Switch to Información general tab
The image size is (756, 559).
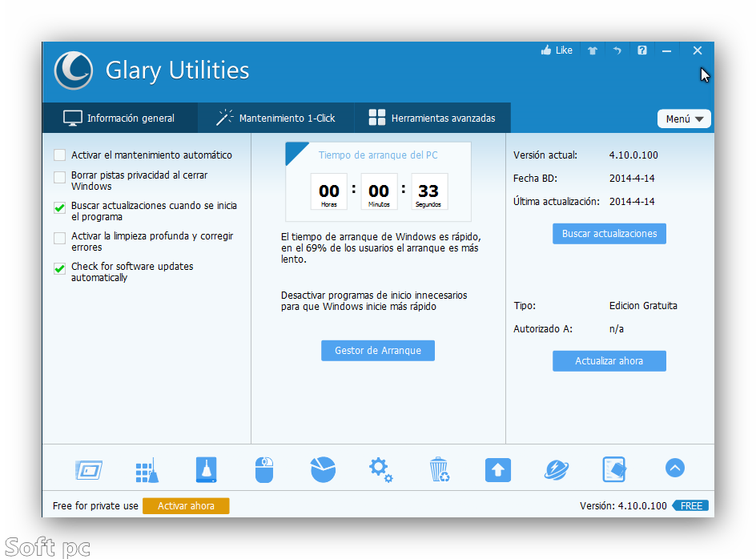[120, 118]
